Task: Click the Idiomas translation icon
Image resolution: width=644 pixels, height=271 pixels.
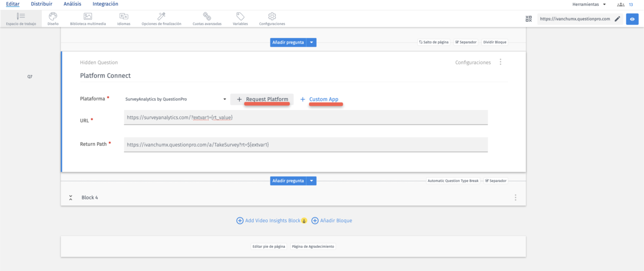Action: coord(123,17)
